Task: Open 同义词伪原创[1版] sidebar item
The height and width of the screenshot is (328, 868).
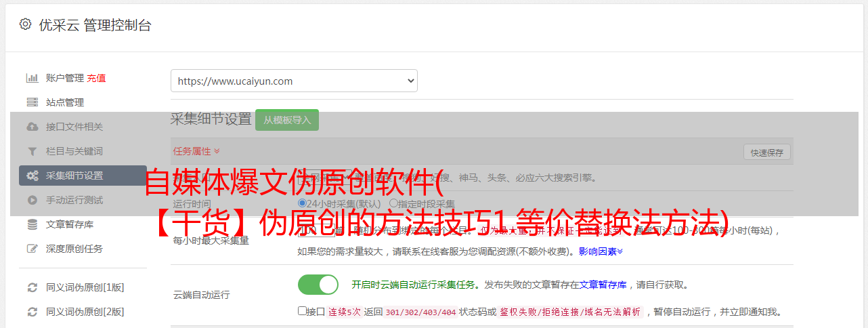Action: tap(85, 287)
